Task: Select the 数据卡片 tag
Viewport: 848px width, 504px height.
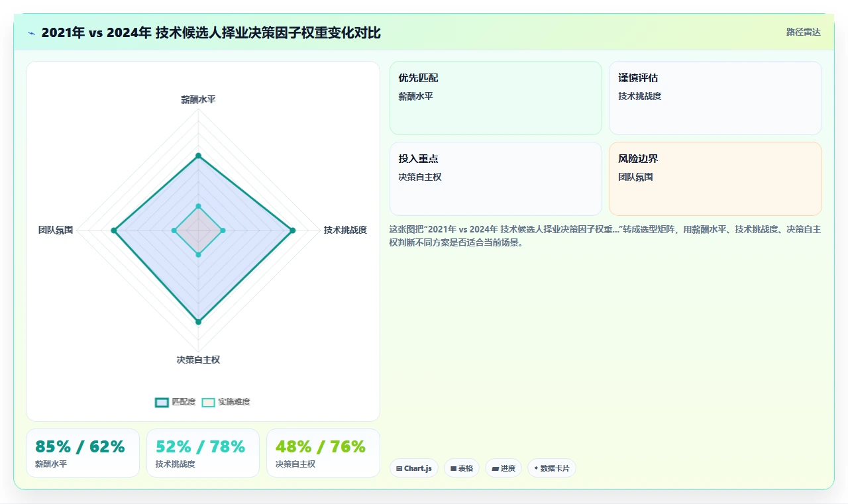Action: (x=552, y=468)
